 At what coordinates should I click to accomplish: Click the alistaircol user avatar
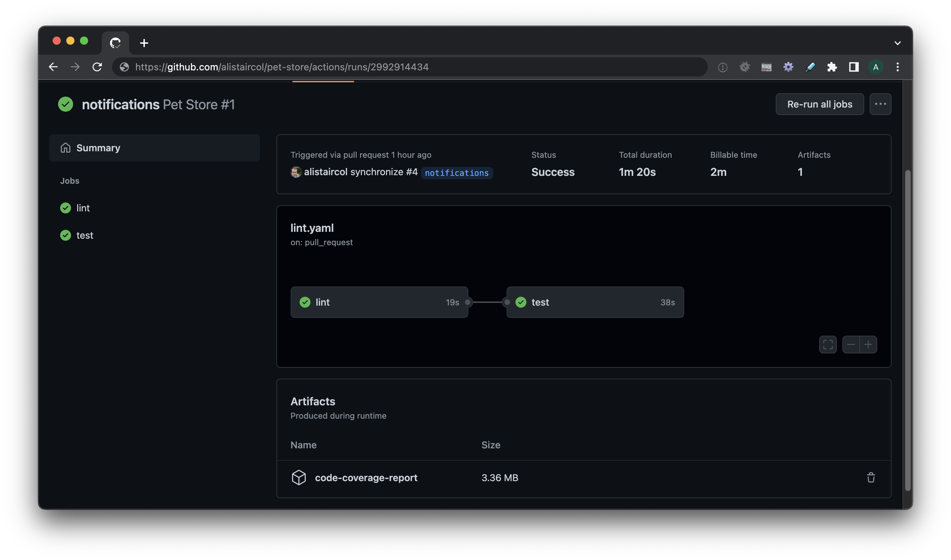click(296, 172)
